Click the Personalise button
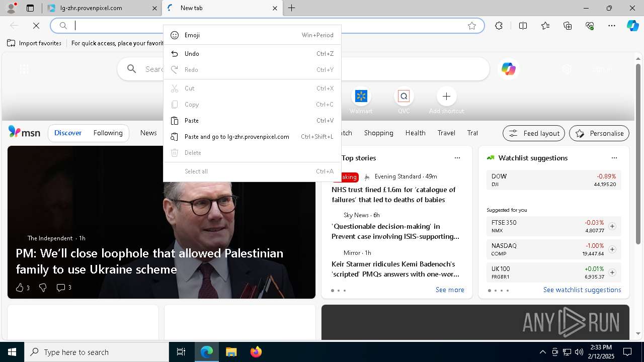The image size is (644, 362). [599, 133]
